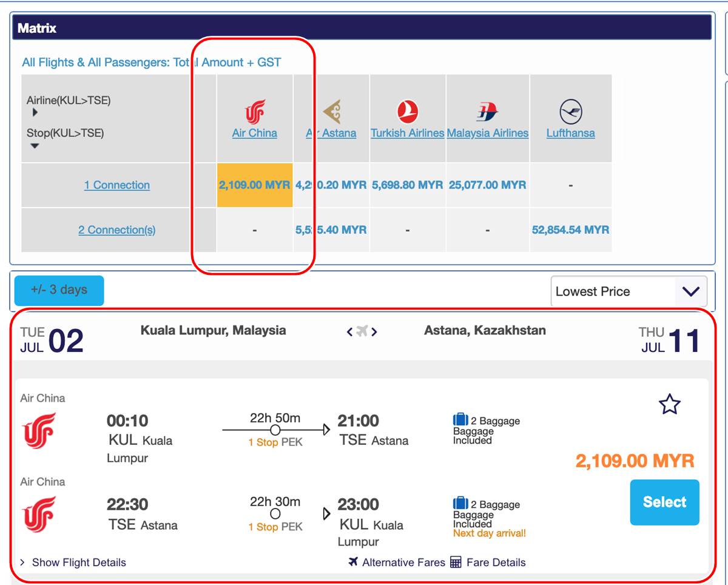Select the 52,854.54 MYR Lufthansa fare
The width and height of the screenshot is (728, 585).
(570, 230)
